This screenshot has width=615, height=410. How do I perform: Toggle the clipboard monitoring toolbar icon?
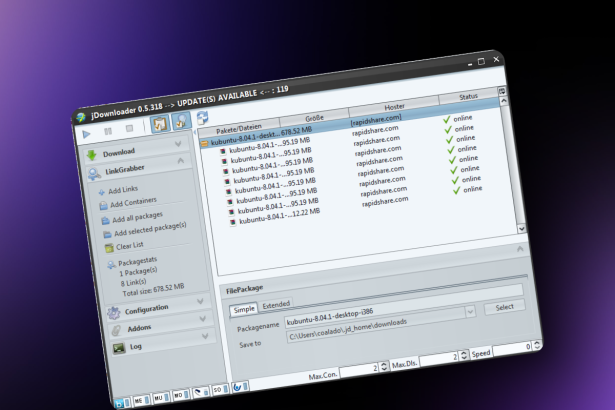click(160, 124)
